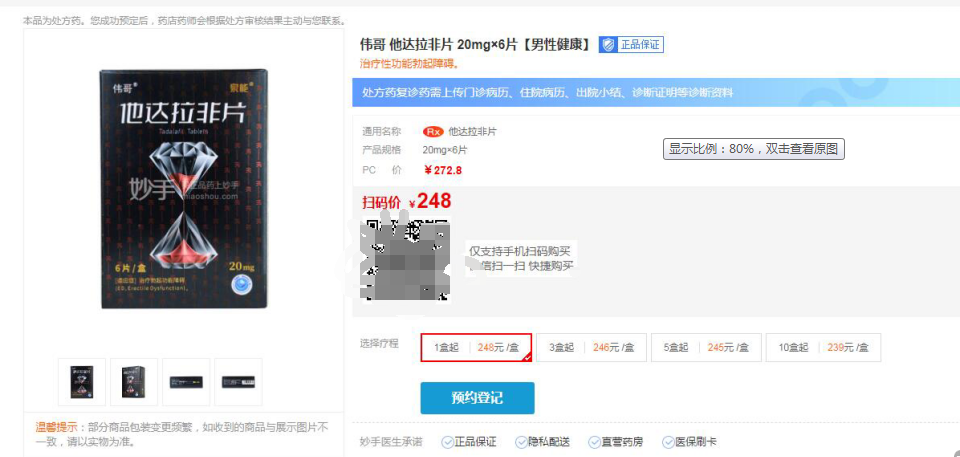Click the 显示比例 80% tooltip
The height and width of the screenshot is (457, 960).
754,149
